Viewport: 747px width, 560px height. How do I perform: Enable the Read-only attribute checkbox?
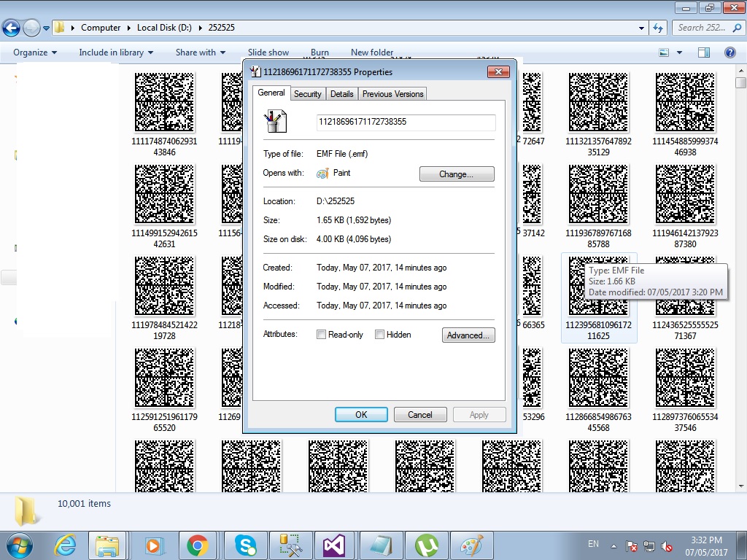click(321, 335)
